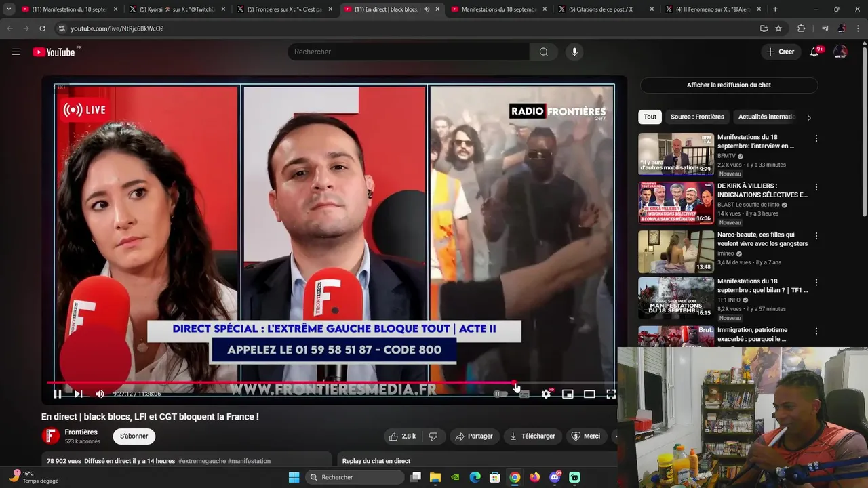Mute the video volume
868x488 pixels.
pos(100,394)
